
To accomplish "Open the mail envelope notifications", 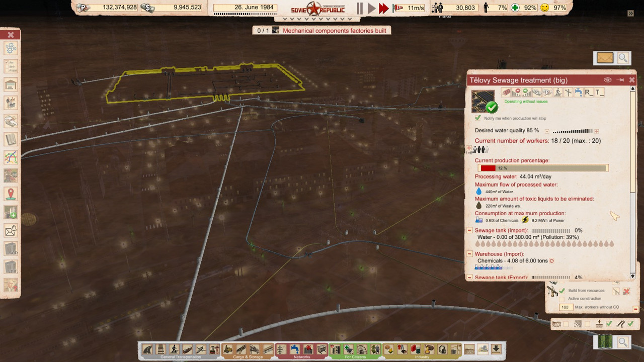I will 605,58.
